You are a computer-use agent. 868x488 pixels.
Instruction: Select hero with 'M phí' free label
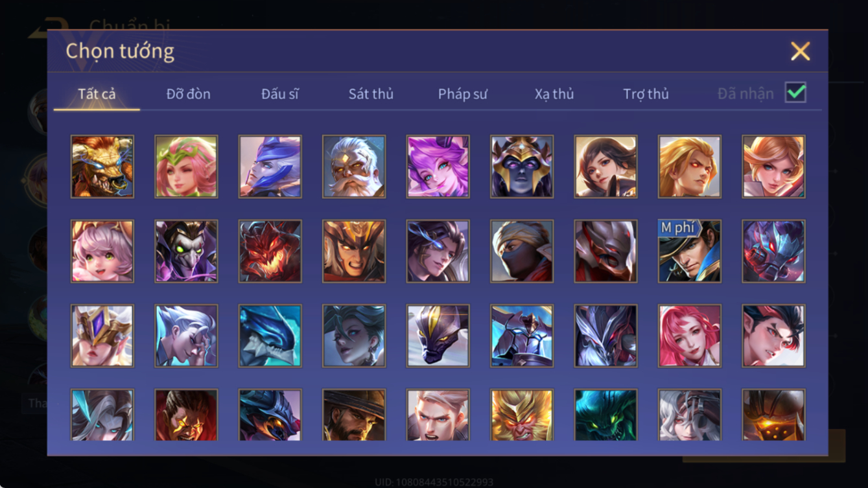(x=690, y=251)
